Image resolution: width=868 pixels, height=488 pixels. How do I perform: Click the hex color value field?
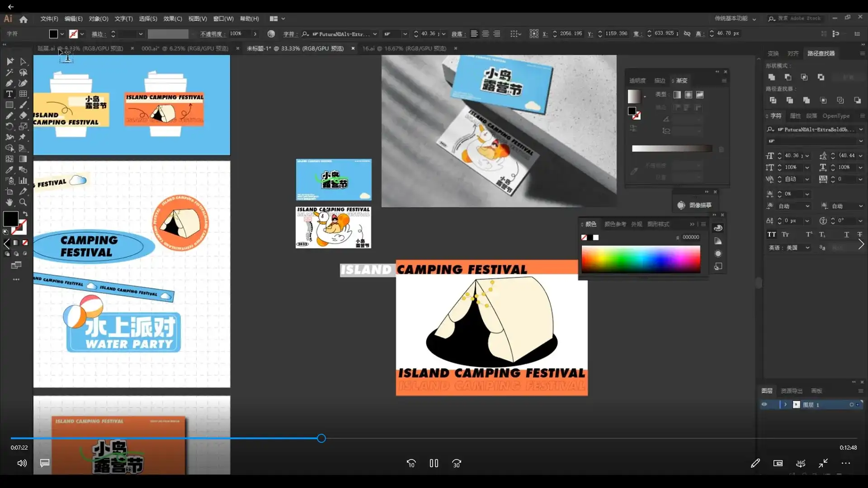click(x=690, y=237)
